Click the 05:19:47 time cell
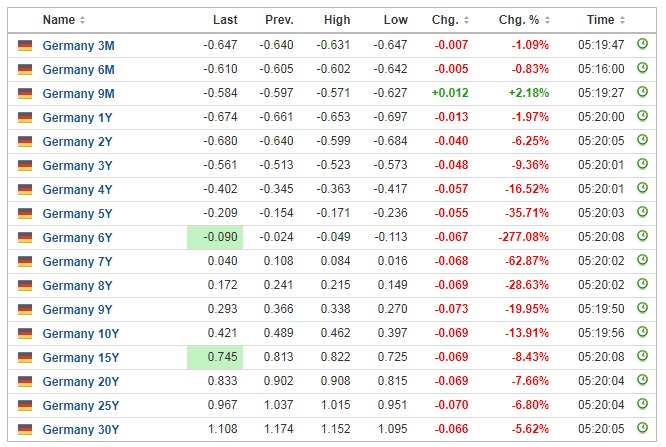The width and height of the screenshot is (666, 447). point(601,45)
